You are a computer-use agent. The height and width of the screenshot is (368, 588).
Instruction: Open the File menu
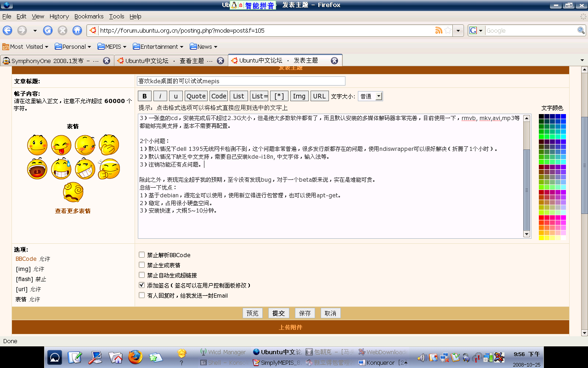click(x=7, y=16)
